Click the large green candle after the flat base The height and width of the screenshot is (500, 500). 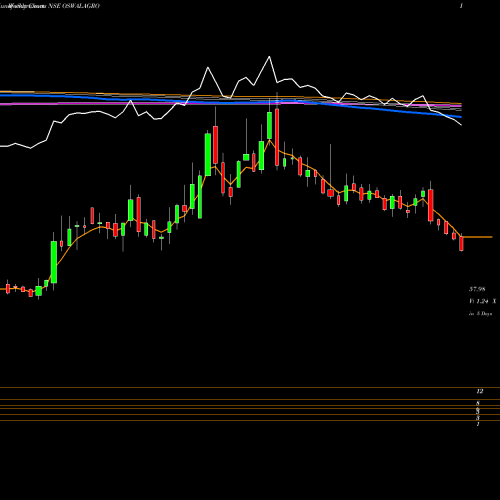54,262
